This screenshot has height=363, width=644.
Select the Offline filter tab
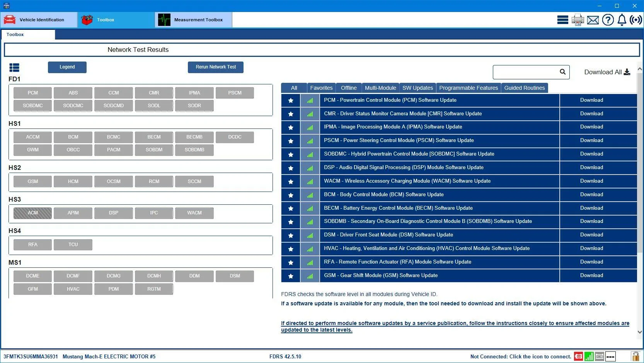(349, 88)
